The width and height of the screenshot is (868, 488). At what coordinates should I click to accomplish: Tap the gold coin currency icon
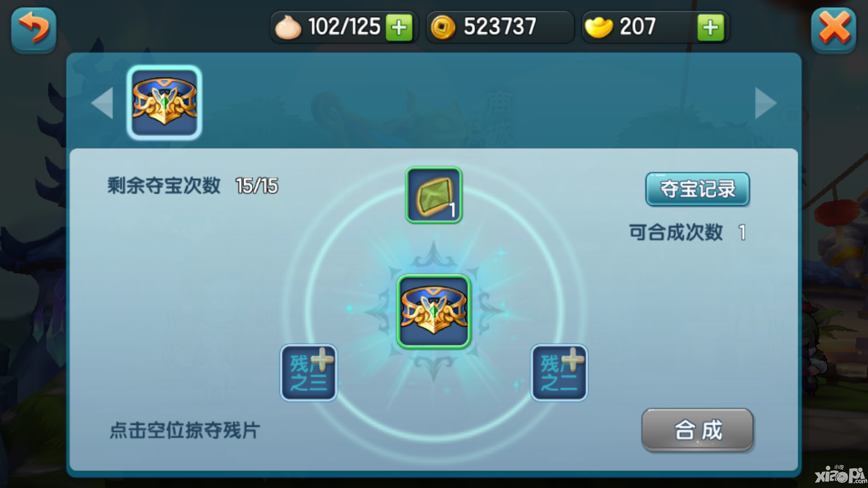443,27
